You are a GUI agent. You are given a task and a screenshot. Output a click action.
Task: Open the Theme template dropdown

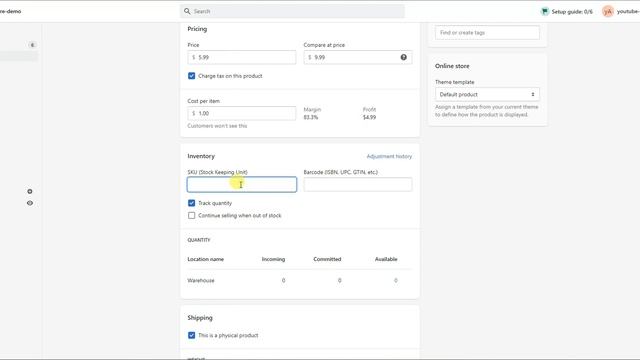pos(487,95)
